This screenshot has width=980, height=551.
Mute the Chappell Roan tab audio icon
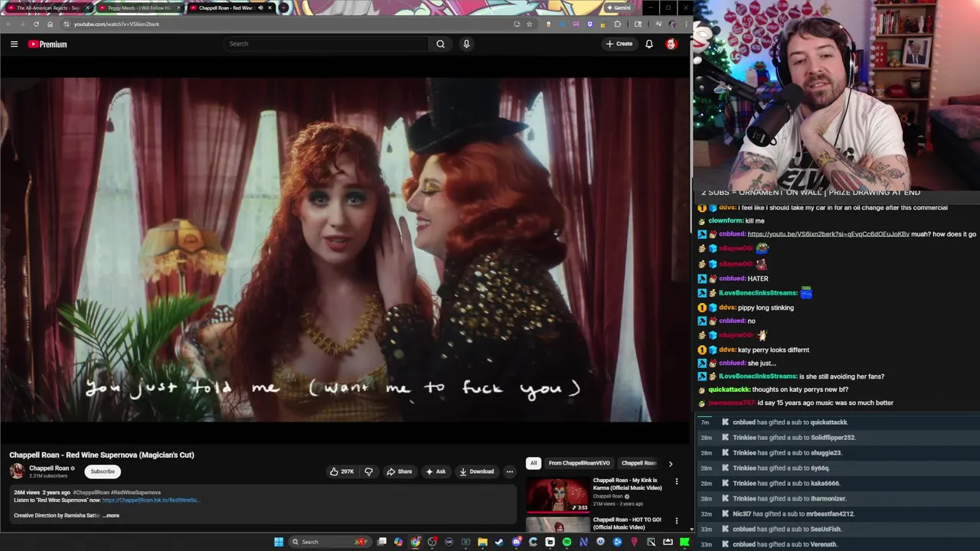260,8
